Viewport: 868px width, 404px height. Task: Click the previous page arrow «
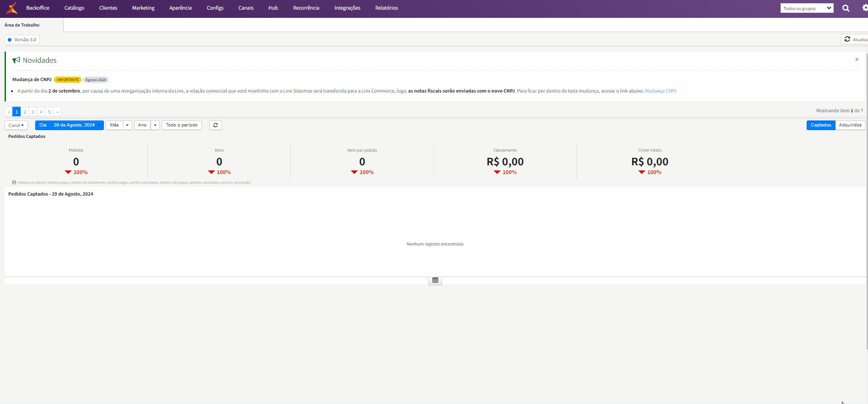click(x=9, y=112)
